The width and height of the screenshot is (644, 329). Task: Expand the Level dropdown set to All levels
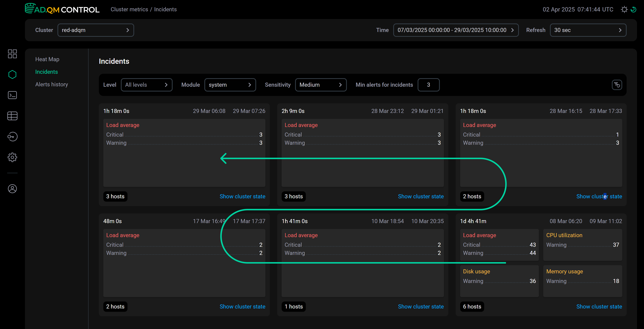(147, 85)
